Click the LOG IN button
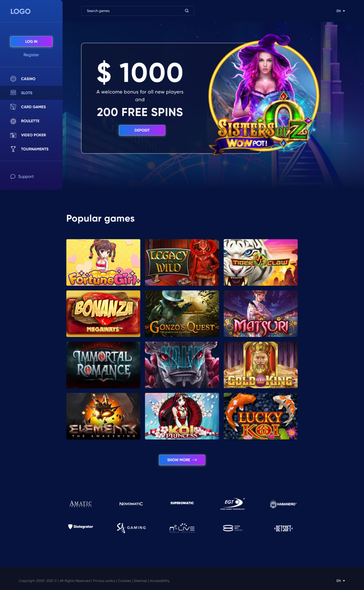This screenshot has width=364, height=590. (x=31, y=42)
